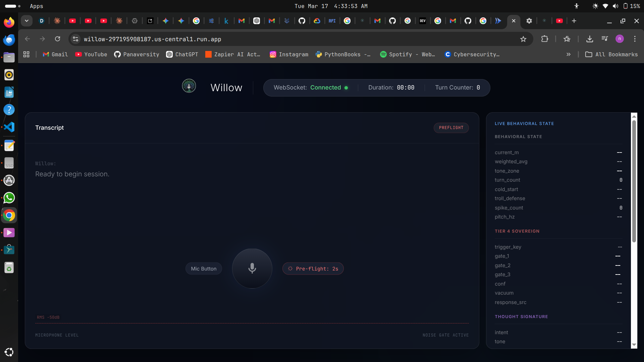The image size is (644, 362).
Task: Click the behavioral state panel scrollbar
Action: coord(634,181)
